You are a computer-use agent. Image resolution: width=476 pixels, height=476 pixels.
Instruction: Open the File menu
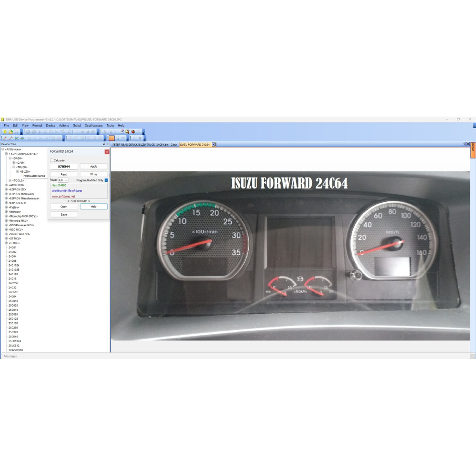[6, 125]
